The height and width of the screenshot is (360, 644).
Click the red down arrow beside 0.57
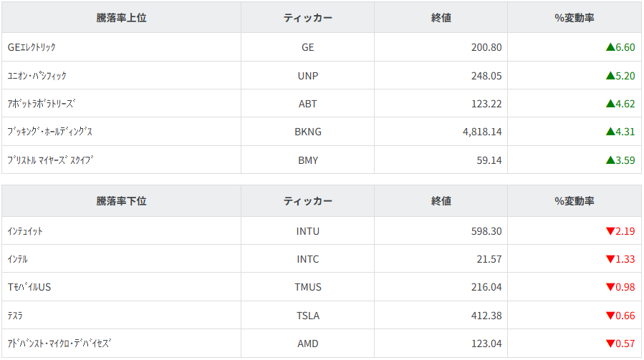610,344
